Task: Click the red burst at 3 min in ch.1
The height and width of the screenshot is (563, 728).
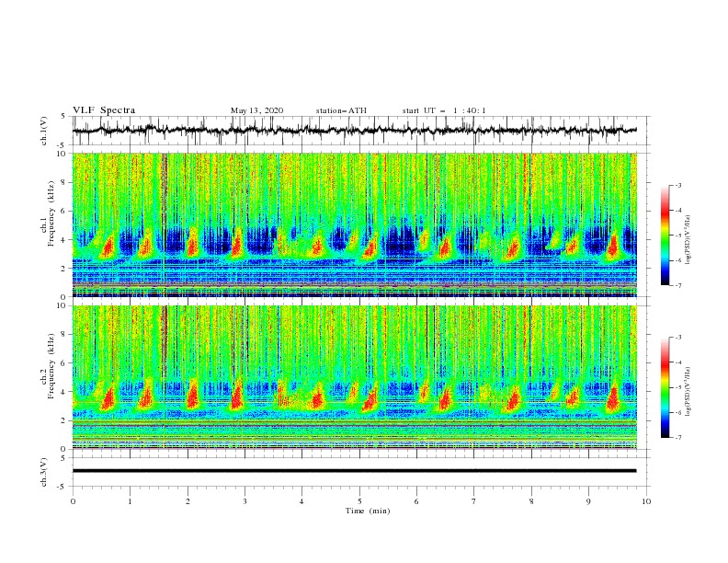Action: (x=237, y=242)
